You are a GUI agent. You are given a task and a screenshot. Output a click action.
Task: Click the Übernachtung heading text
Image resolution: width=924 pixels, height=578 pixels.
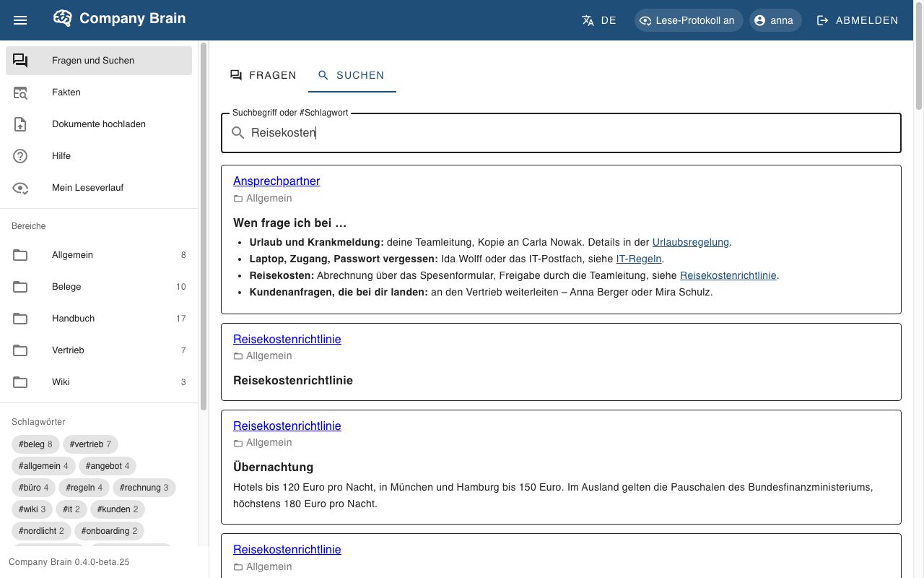(273, 467)
